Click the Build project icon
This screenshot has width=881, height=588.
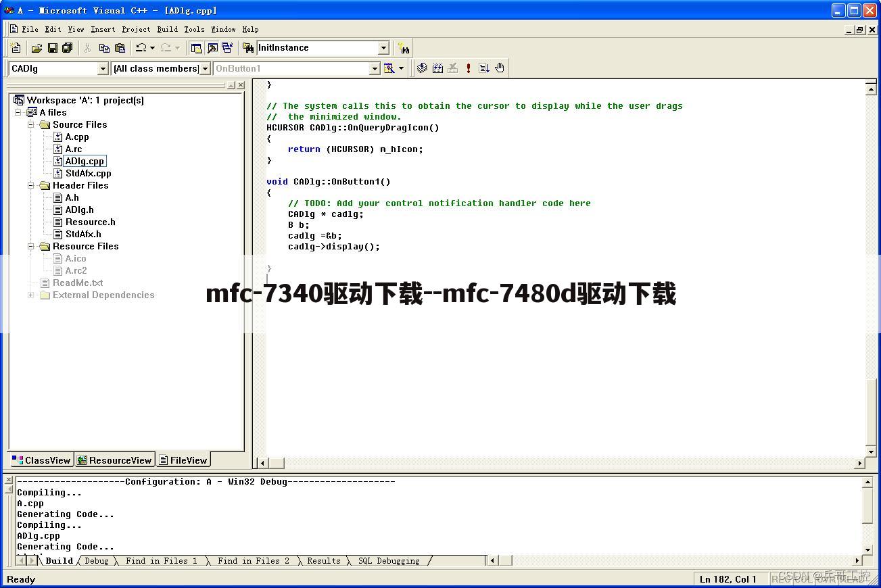click(437, 68)
